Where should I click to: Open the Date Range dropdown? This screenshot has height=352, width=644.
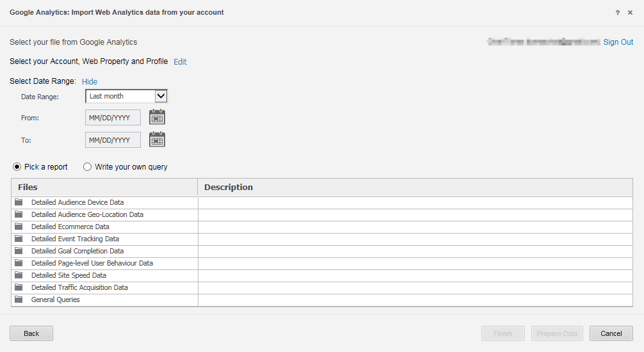pos(126,96)
